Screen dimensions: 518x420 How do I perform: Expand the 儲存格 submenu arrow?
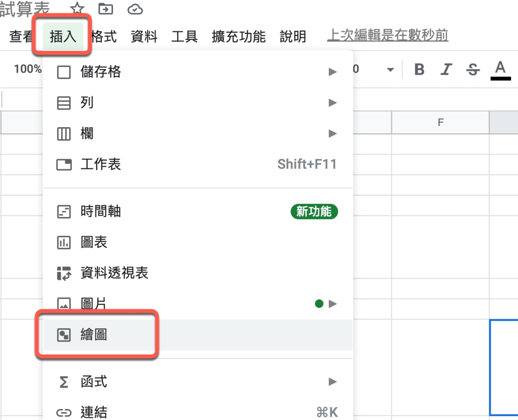click(332, 72)
